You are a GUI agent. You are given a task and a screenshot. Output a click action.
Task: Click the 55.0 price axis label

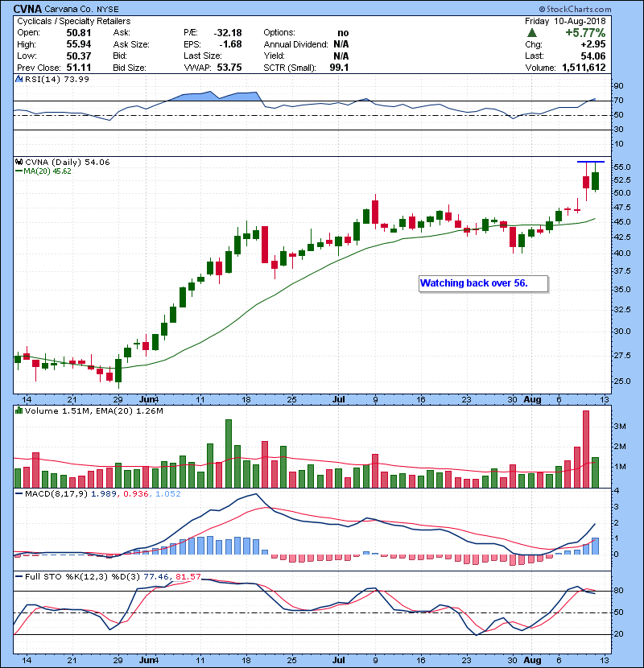[x=621, y=167]
